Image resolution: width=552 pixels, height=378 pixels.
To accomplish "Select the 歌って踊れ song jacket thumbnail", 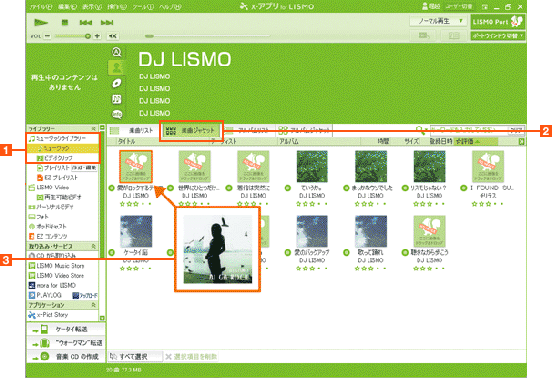I will (371, 232).
